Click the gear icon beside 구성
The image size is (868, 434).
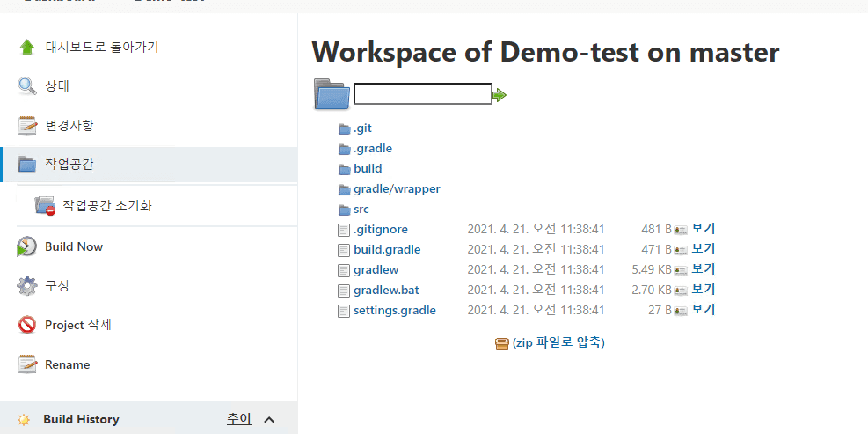click(x=27, y=286)
